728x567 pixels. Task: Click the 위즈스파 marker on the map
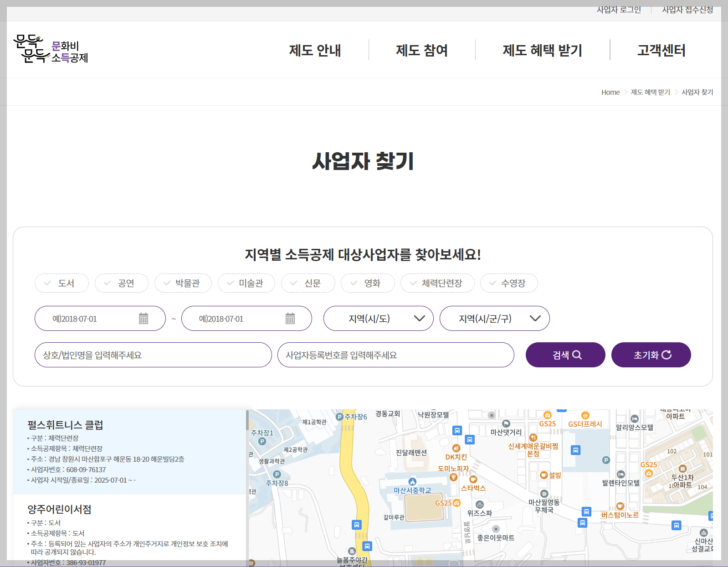479,505
